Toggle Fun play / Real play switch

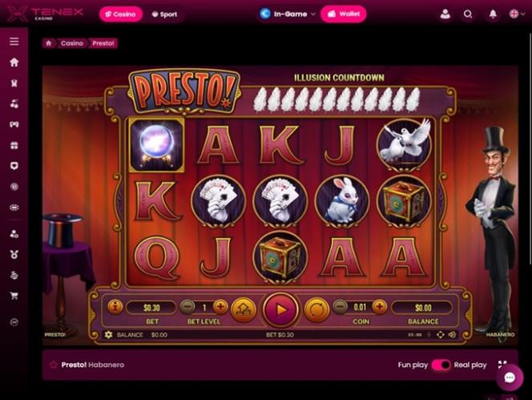click(441, 365)
